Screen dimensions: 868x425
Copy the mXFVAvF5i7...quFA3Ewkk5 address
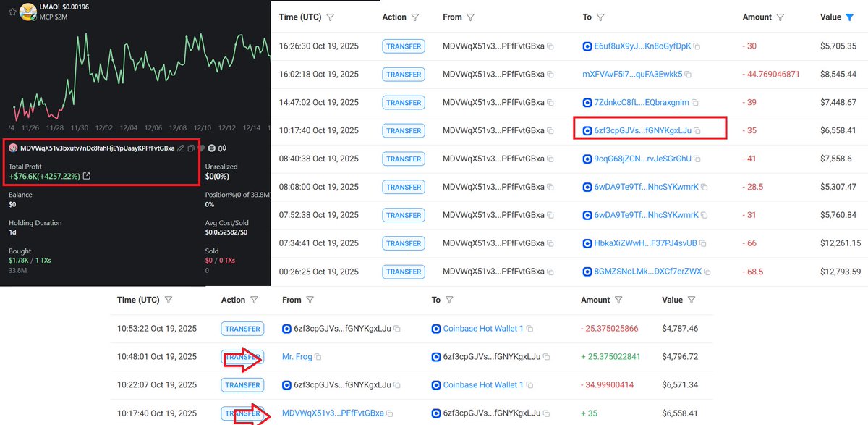coord(688,75)
